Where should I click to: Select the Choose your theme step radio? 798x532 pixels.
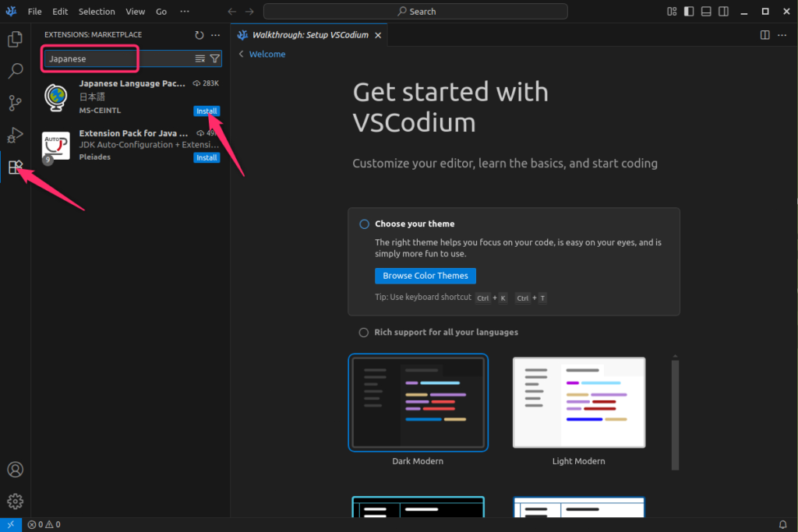364,224
